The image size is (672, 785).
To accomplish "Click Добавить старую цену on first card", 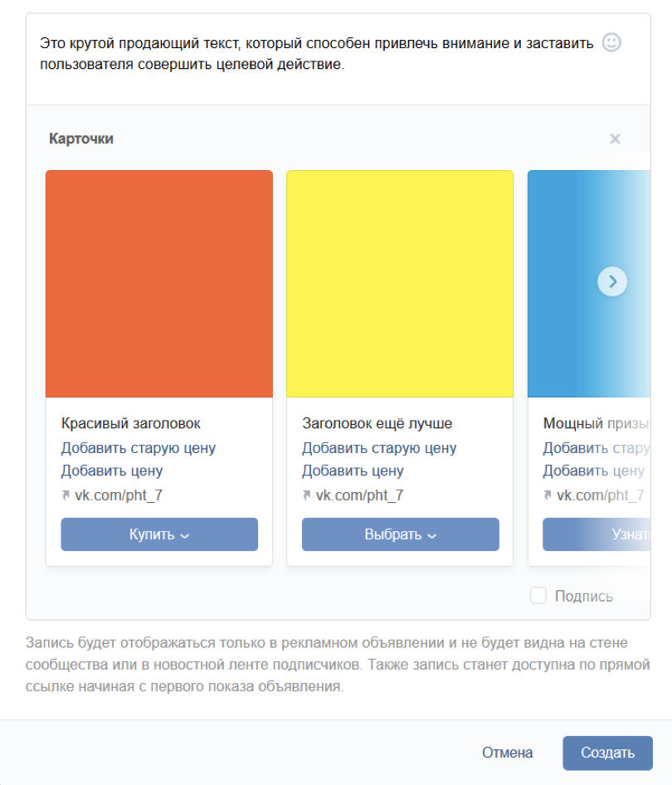I will (x=139, y=447).
